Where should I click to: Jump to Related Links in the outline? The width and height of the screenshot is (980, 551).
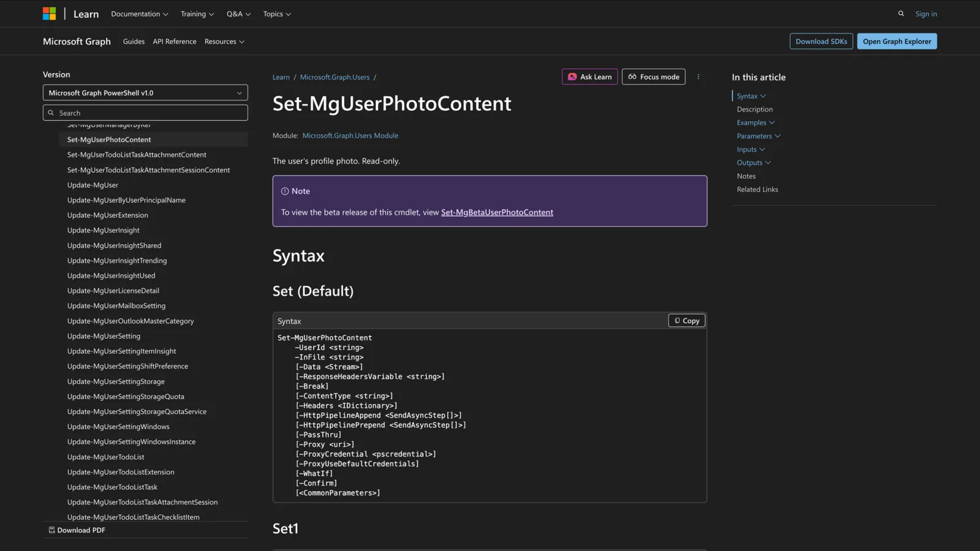[758, 190]
